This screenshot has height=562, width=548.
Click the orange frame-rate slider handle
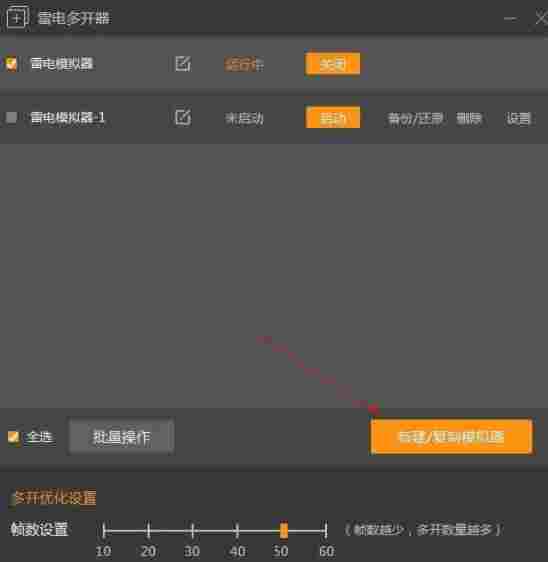[283, 530]
